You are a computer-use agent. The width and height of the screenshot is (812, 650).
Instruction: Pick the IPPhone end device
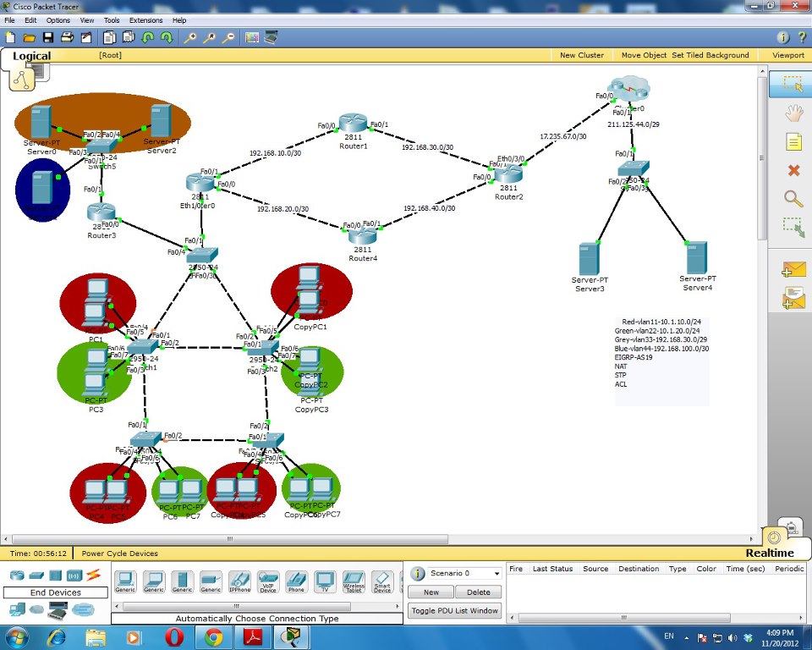[239, 581]
